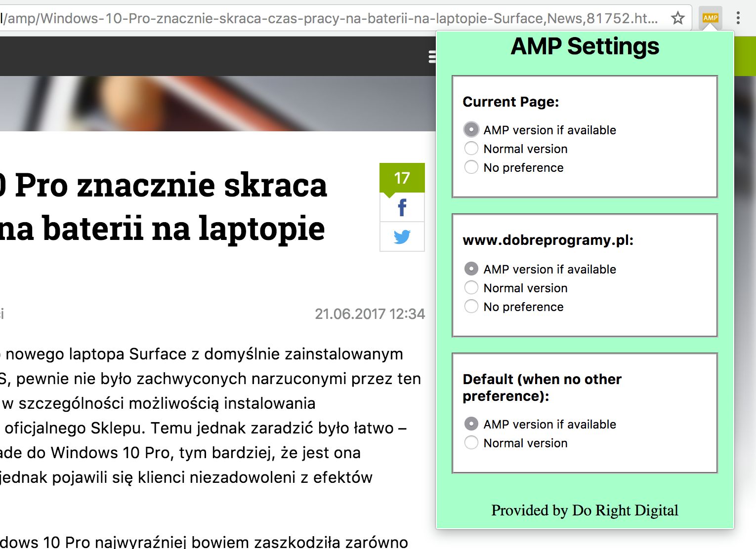Share the article on Facebook
Viewport: 756px width, 549px height.
[x=402, y=207]
